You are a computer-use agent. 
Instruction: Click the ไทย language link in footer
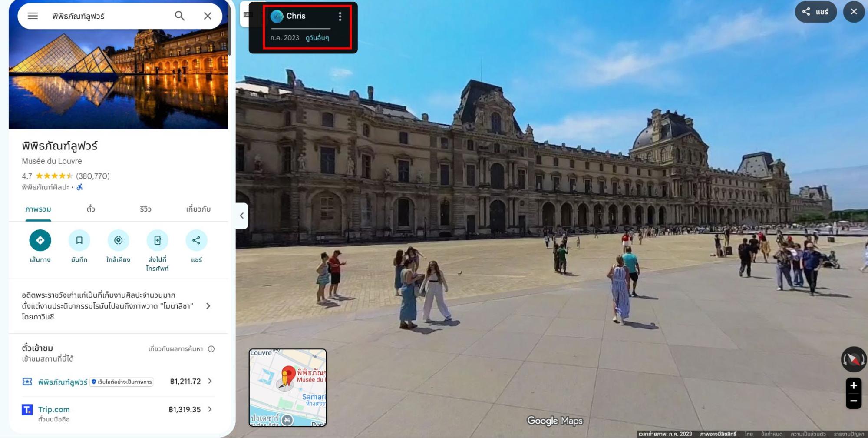coord(749,434)
